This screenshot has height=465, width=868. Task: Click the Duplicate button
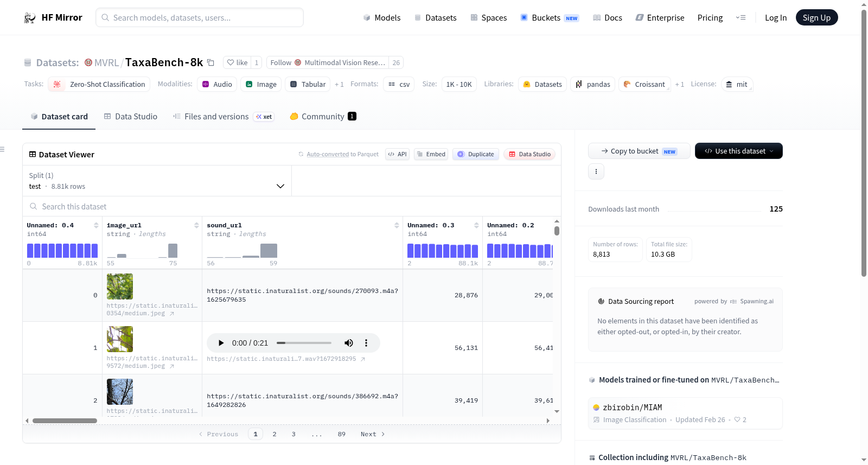click(x=476, y=154)
